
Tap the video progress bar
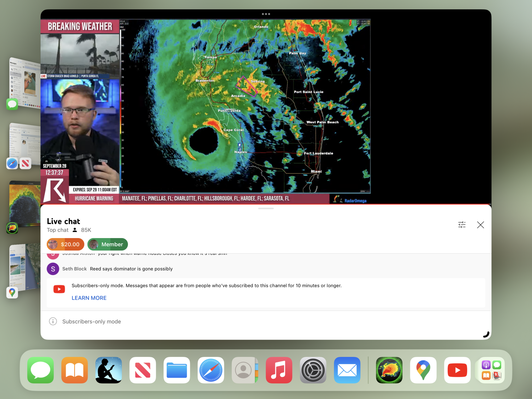point(266,204)
